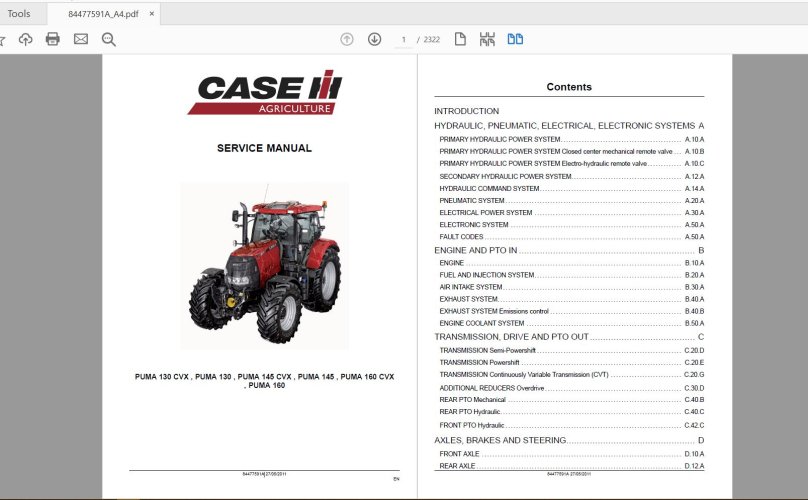Click REAR PTO Hydraulic entry
The image size is (808, 500).
pos(571,412)
